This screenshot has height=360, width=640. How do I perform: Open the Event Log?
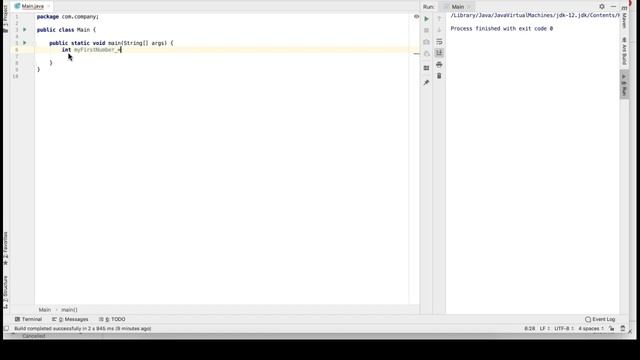[x=600, y=319]
